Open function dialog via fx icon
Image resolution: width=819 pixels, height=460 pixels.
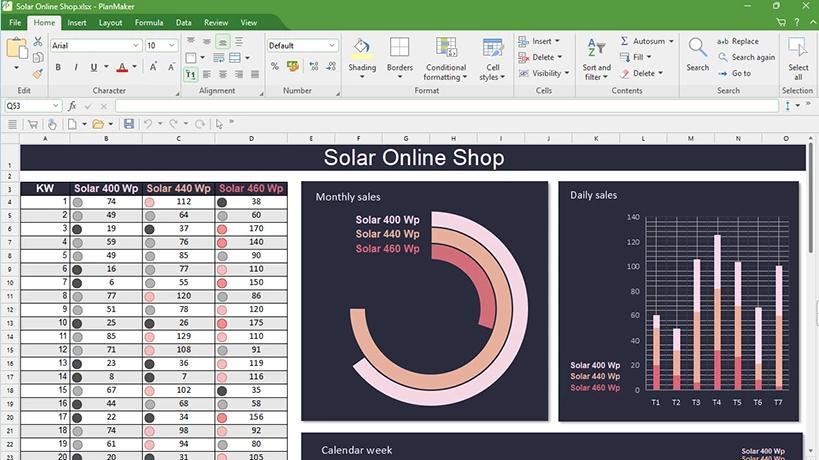click(x=72, y=106)
